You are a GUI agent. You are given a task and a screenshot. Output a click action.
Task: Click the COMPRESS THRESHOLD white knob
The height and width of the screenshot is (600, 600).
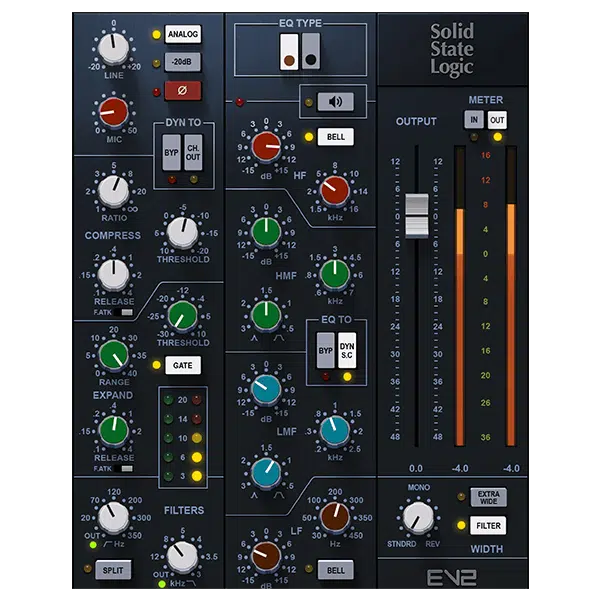tap(183, 232)
